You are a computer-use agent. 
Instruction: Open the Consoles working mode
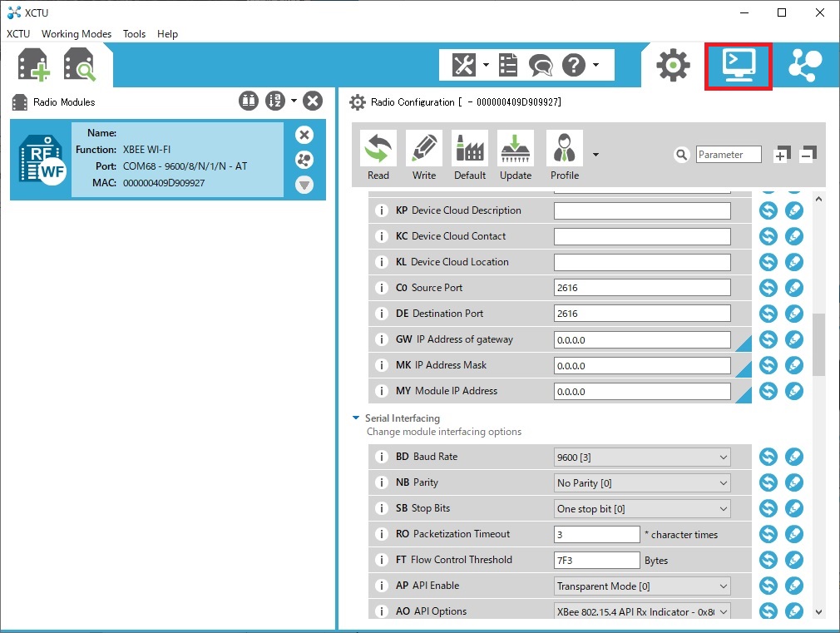coord(738,65)
